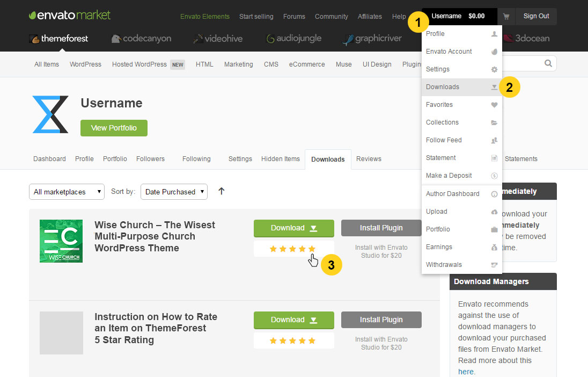Image resolution: width=588 pixels, height=377 pixels.
Task: Open the shopping cart icon
Action: (506, 17)
